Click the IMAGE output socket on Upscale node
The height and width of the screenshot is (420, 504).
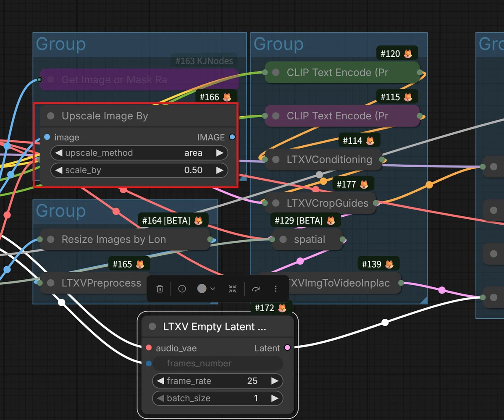click(x=232, y=137)
